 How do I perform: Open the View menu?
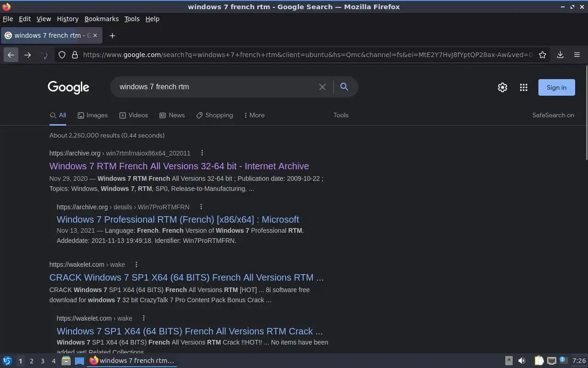tap(44, 19)
